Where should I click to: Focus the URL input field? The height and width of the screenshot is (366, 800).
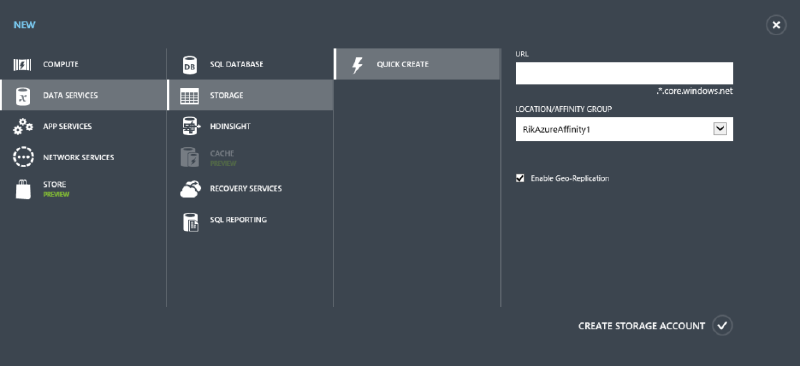624,73
